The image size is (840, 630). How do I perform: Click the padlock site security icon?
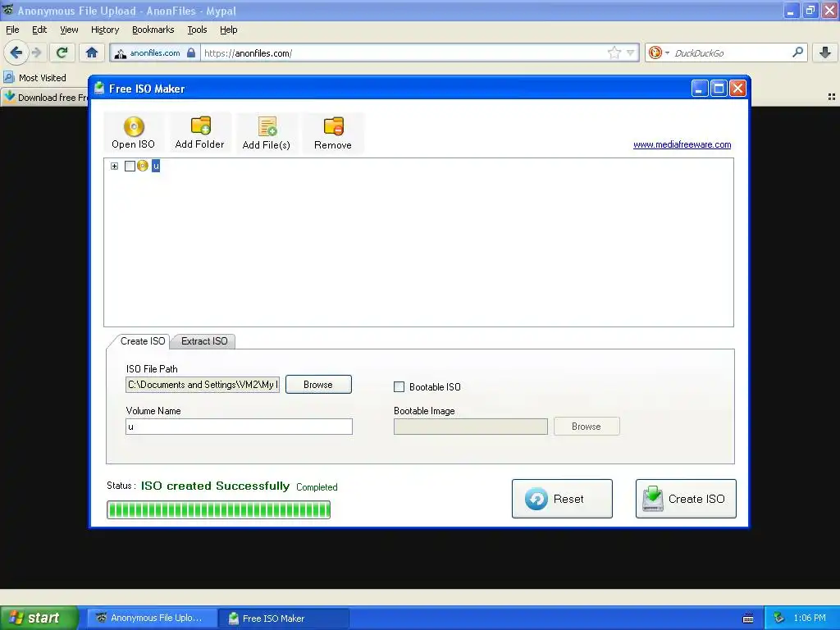pos(191,52)
